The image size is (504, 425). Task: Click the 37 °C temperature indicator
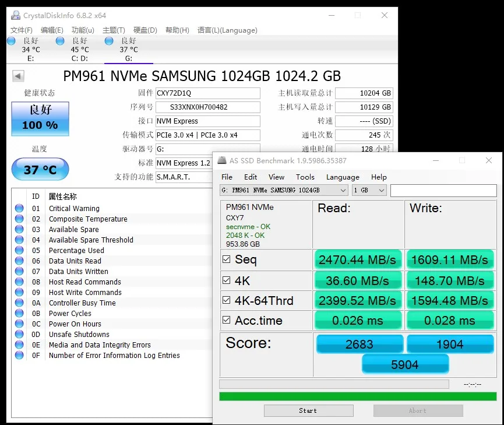pyautogui.click(x=40, y=170)
